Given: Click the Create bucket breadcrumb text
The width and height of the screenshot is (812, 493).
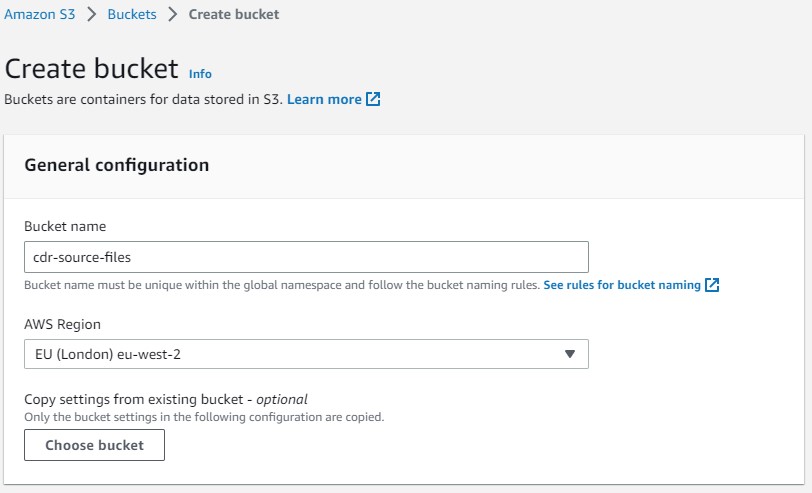Looking at the screenshot, I should [x=234, y=14].
